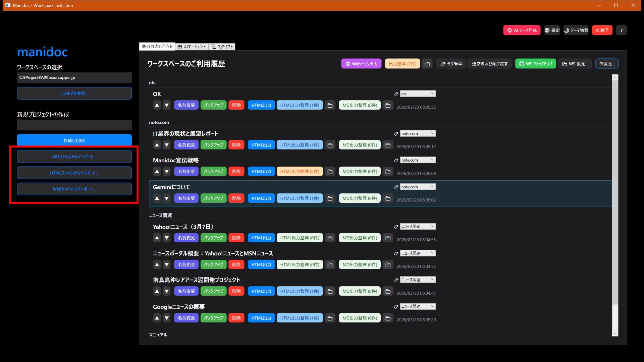This screenshot has height=362, width=644.
Task: Open ニュース関連 dropdown on Googleニュースの概要 row
Action: pos(418,306)
